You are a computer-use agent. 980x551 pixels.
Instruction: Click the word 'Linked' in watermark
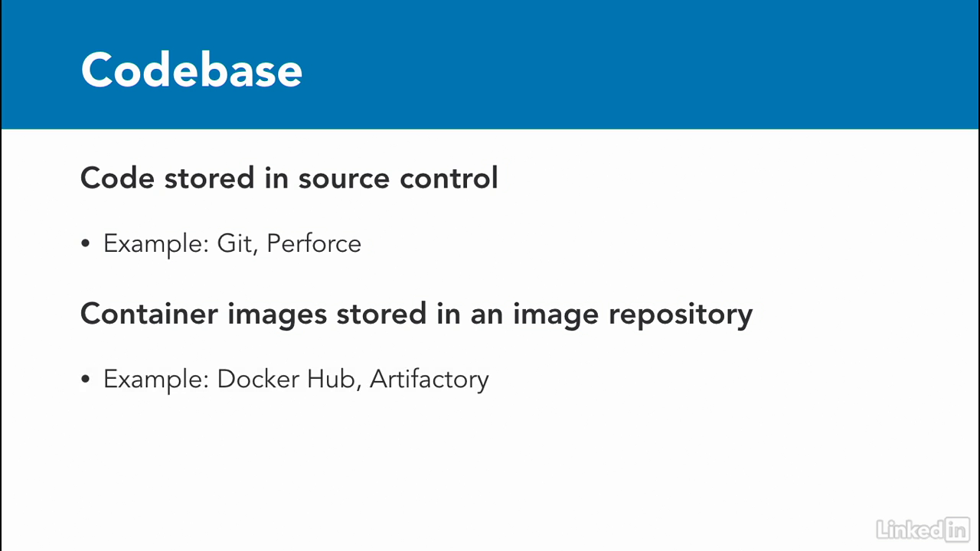pos(910,529)
